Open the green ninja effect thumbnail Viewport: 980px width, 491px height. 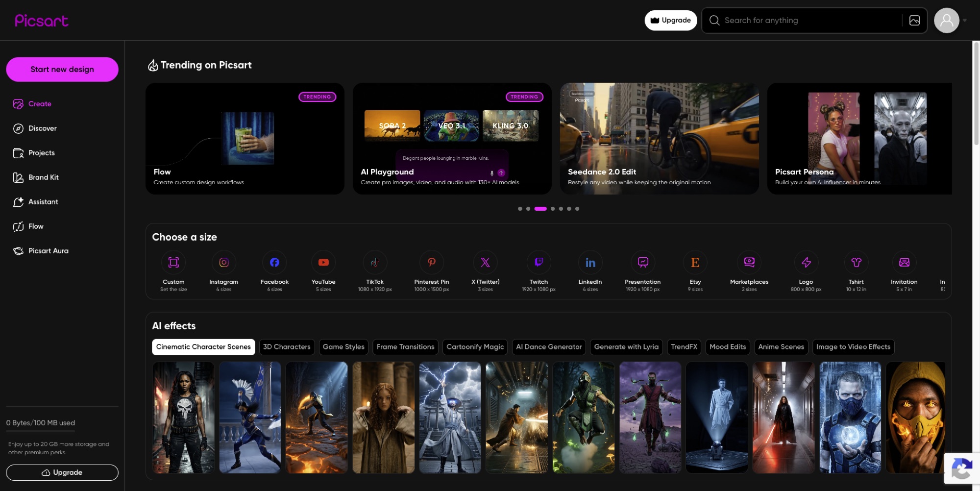[x=584, y=417]
